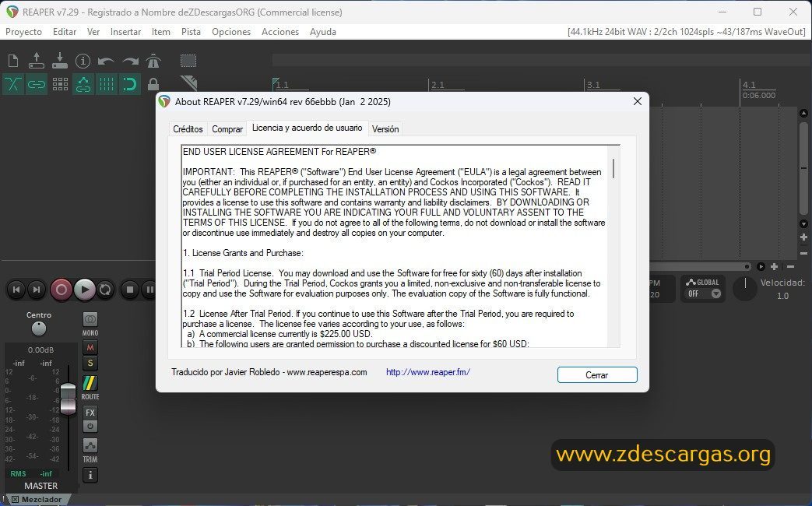Click master track info i icon
The image size is (812, 506).
point(90,475)
